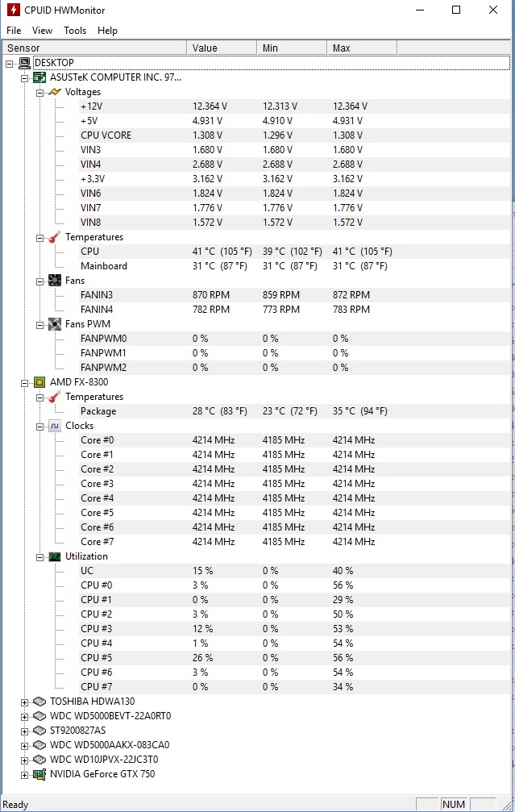Click the Fans PWM icon
Image resolution: width=515 pixels, height=812 pixels.
[x=54, y=324]
